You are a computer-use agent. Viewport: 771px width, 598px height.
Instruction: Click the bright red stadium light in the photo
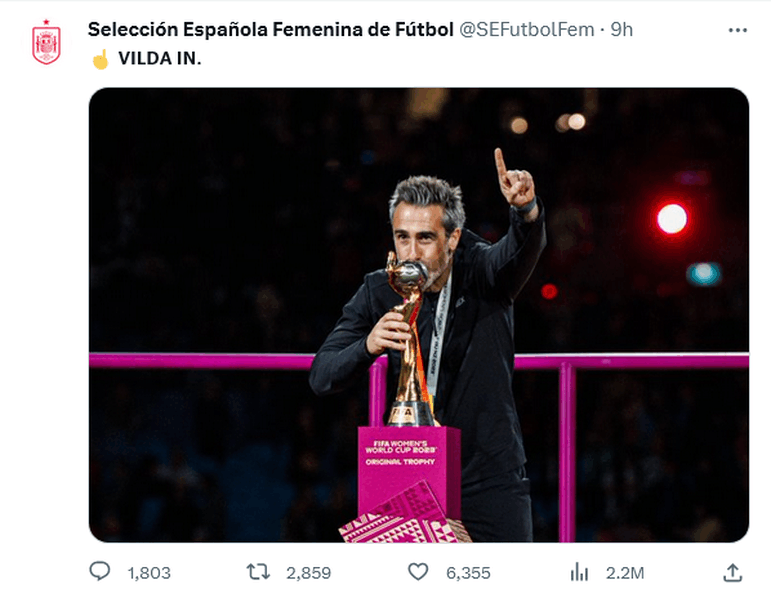coord(672,217)
